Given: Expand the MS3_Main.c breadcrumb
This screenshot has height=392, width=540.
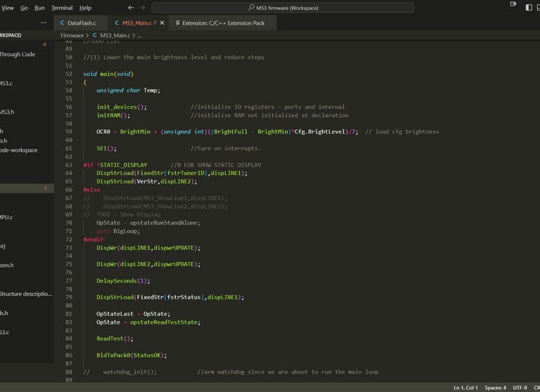Looking at the screenshot, I should pos(115,35).
